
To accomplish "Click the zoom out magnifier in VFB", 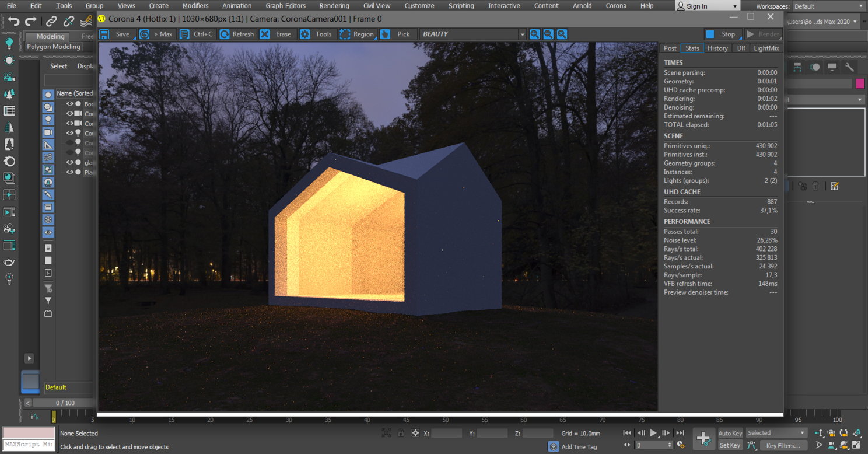I will [x=548, y=34].
